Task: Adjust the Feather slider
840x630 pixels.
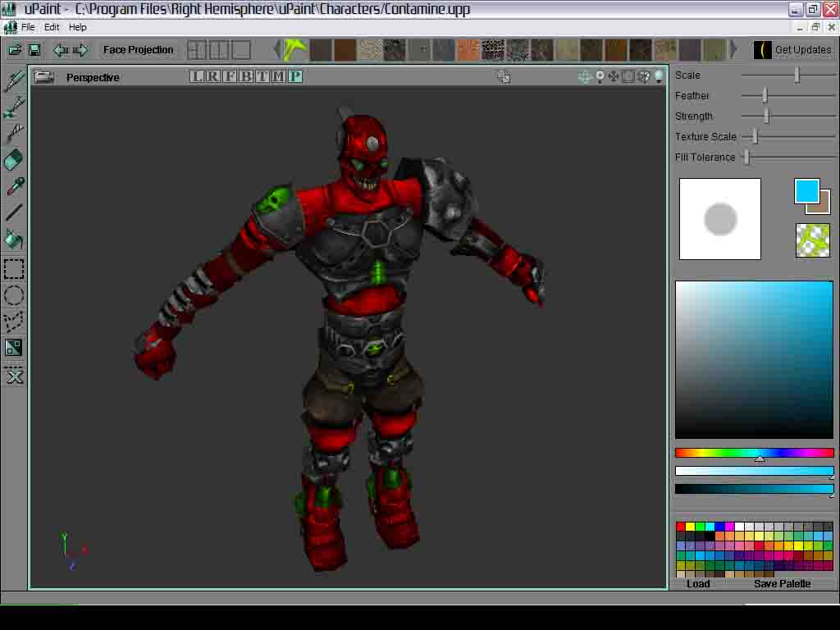Action: [x=765, y=95]
